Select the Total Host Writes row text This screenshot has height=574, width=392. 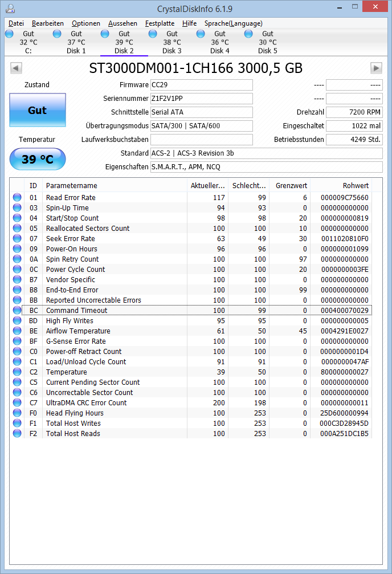coord(73,423)
